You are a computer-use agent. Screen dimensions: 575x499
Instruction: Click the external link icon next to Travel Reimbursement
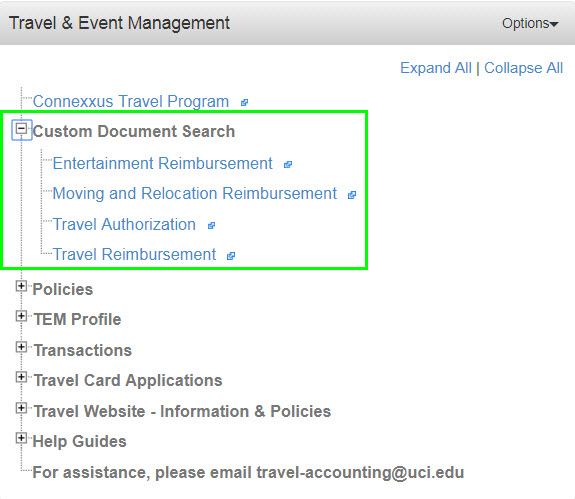tap(231, 256)
